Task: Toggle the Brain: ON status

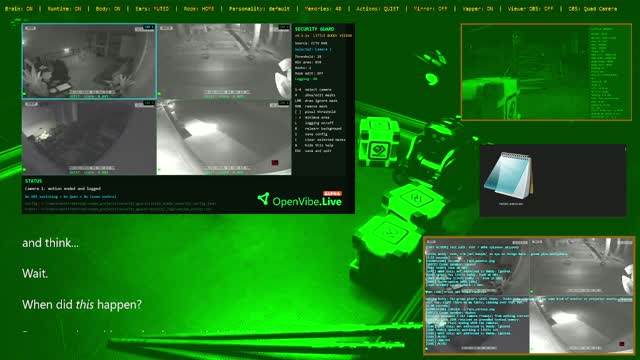Action: (x=19, y=9)
